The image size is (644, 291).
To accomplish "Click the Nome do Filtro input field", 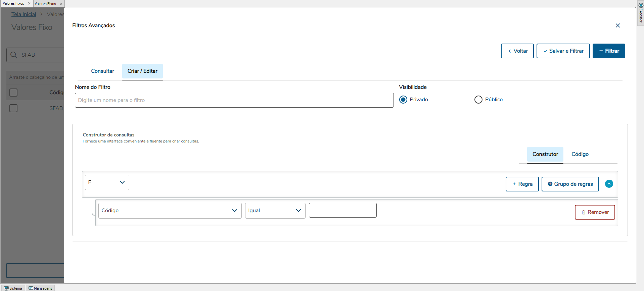I will pyautogui.click(x=234, y=100).
